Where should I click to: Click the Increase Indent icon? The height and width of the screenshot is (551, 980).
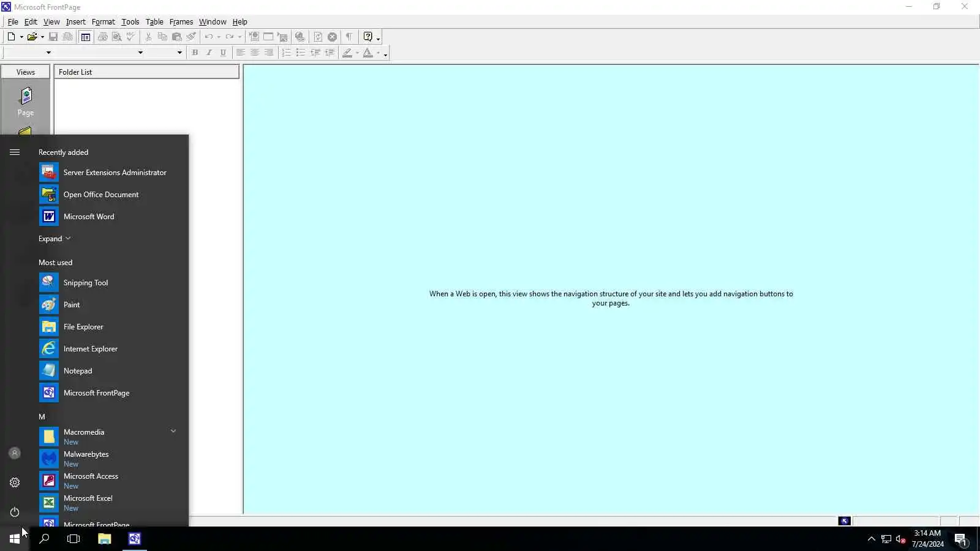pyautogui.click(x=330, y=53)
